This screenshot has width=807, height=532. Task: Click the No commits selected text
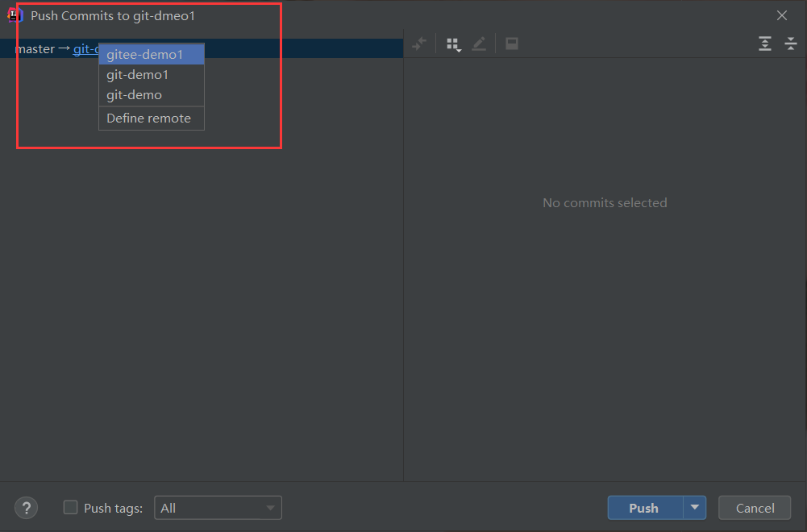point(605,202)
